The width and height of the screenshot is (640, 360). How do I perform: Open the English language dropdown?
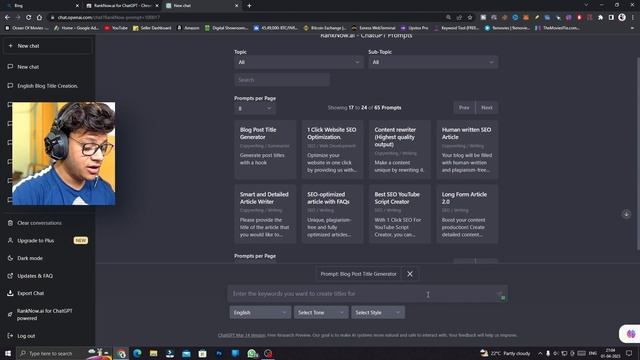point(260,312)
